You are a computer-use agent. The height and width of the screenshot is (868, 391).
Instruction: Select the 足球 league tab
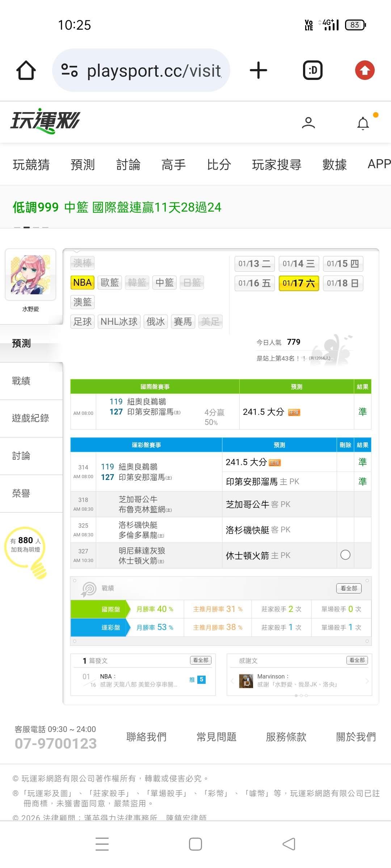click(x=83, y=322)
